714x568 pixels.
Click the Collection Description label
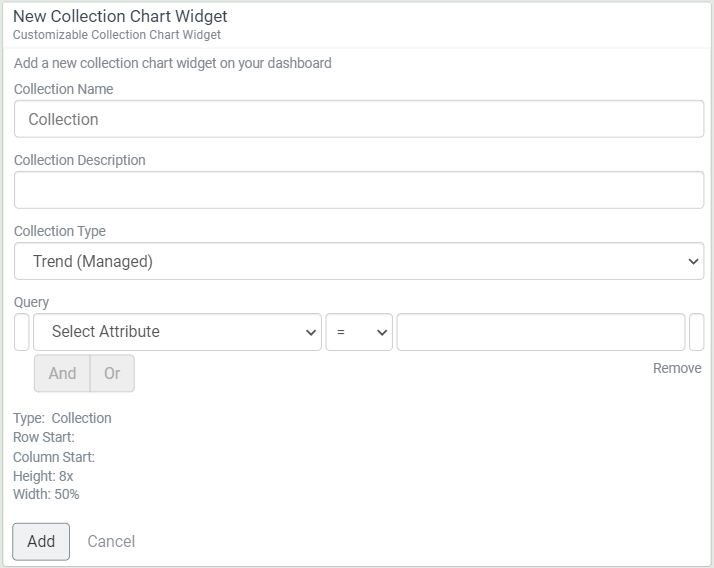(x=79, y=160)
